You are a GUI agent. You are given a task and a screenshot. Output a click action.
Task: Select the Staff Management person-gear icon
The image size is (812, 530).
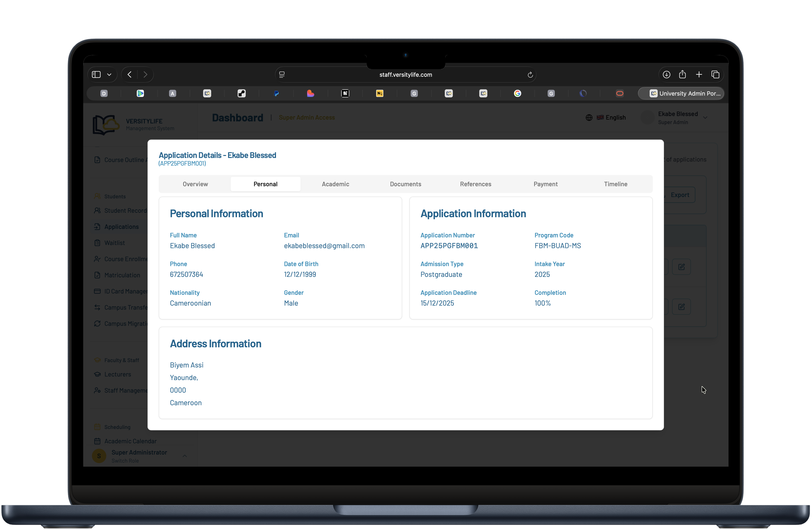click(97, 390)
